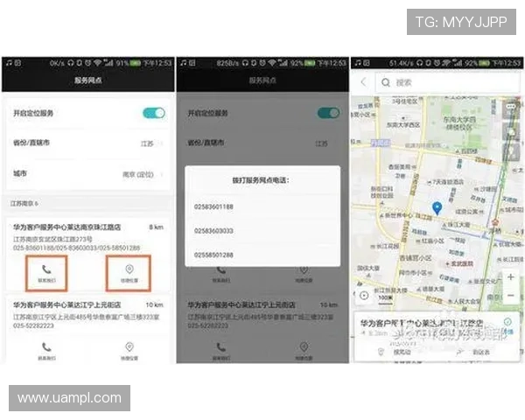Go back with the map screen arrow

tap(364, 82)
